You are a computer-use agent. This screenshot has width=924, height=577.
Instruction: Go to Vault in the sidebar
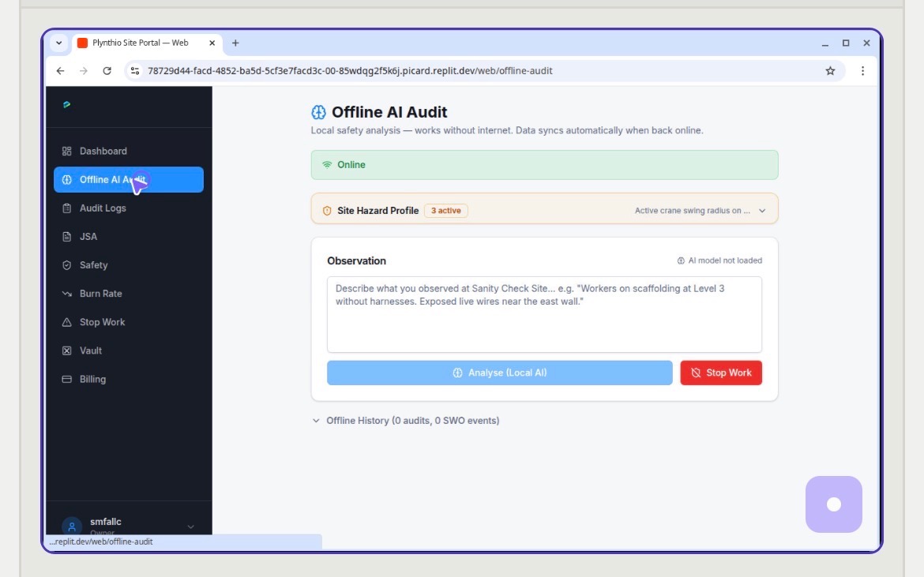coord(129,351)
